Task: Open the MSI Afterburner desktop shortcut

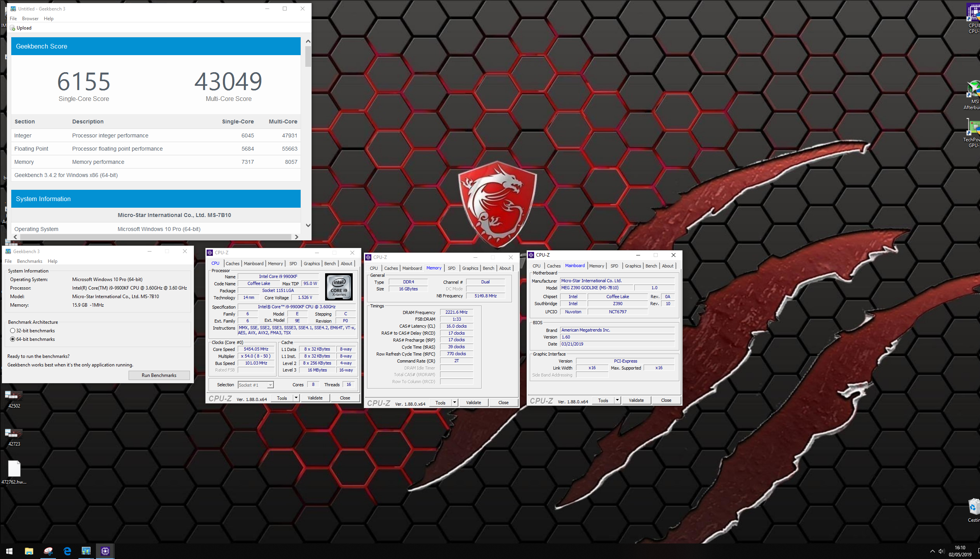Action: 973,95
